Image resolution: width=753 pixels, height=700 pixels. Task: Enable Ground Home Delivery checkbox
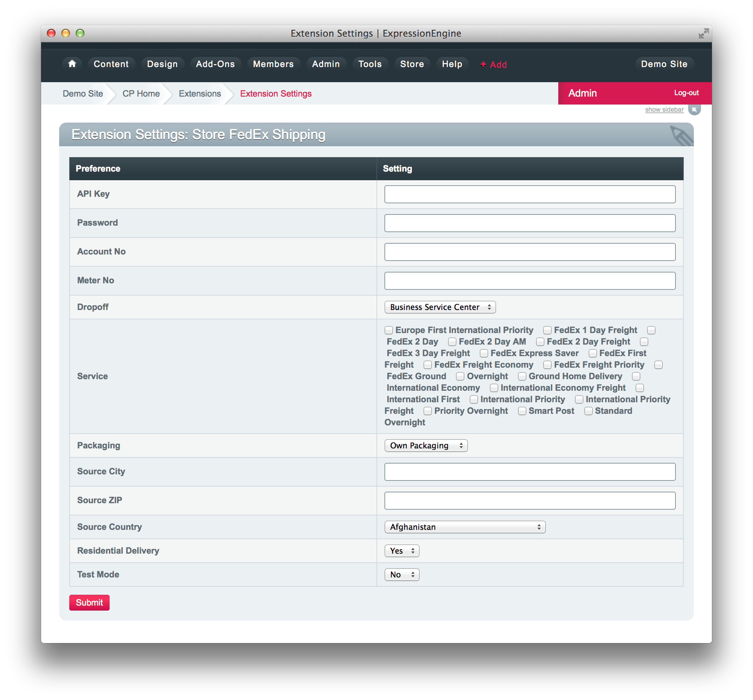pos(522,376)
